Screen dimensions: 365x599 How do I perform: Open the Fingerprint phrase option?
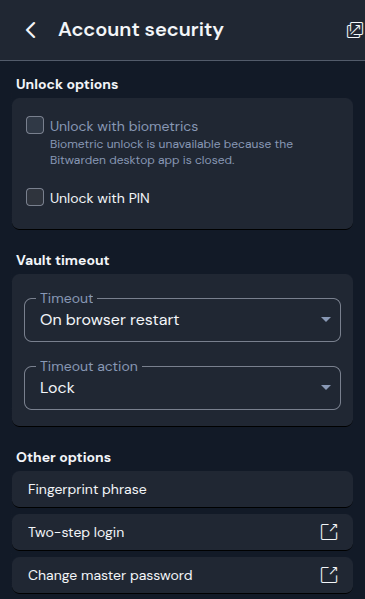(x=182, y=489)
